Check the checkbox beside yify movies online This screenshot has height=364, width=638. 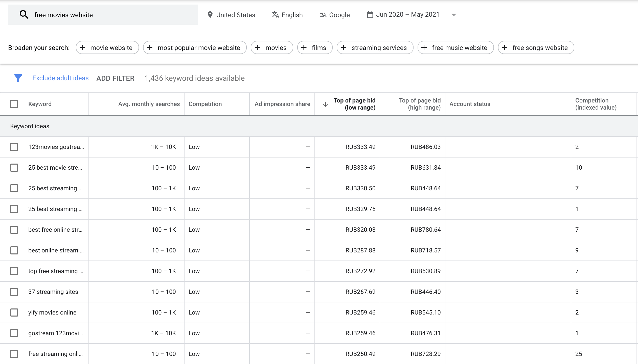pyautogui.click(x=14, y=312)
